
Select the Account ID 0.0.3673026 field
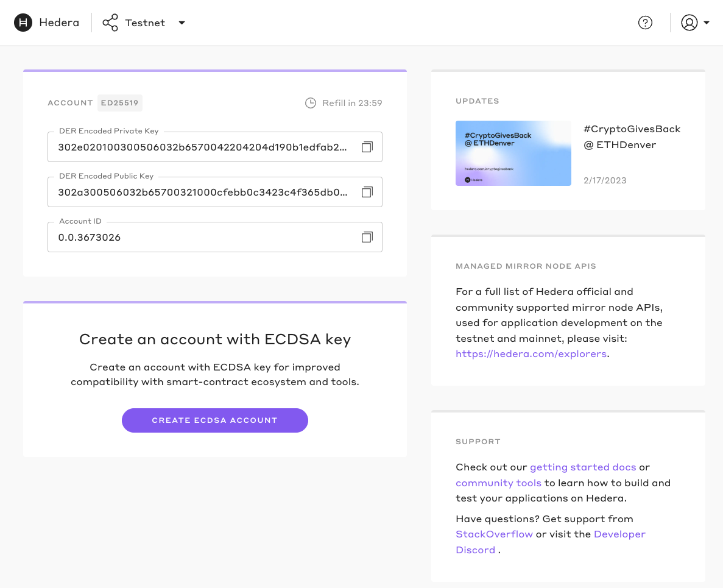tap(215, 237)
